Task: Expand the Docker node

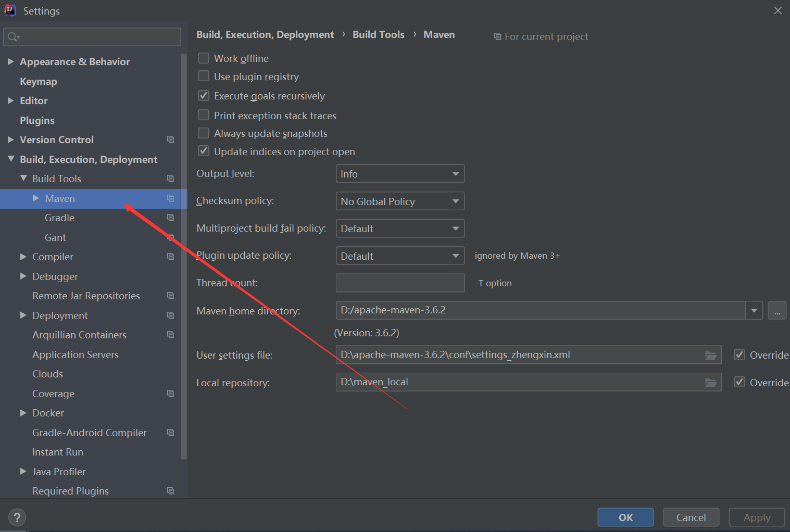Action: (x=23, y=413)
